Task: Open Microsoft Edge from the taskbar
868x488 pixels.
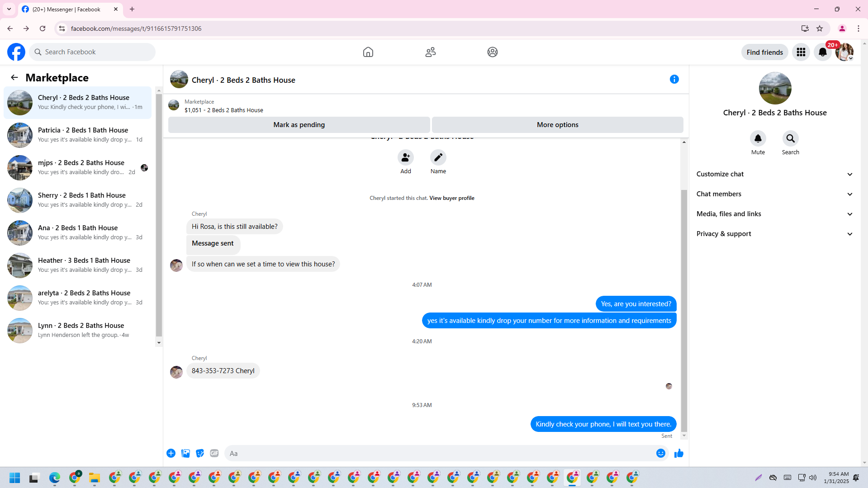Action: 54,478
